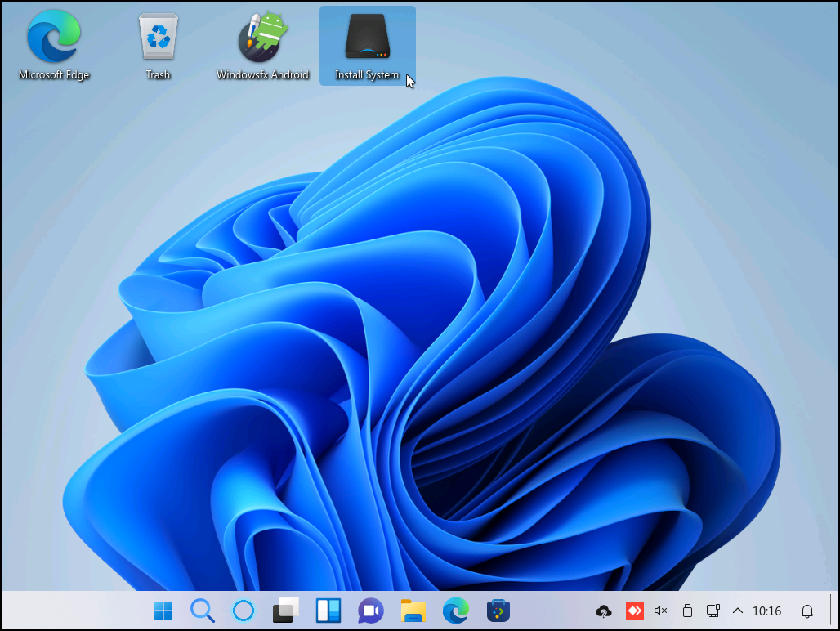Open Task View in taskbar
This screenshot has width=840, height=631.
click(285, 611)
